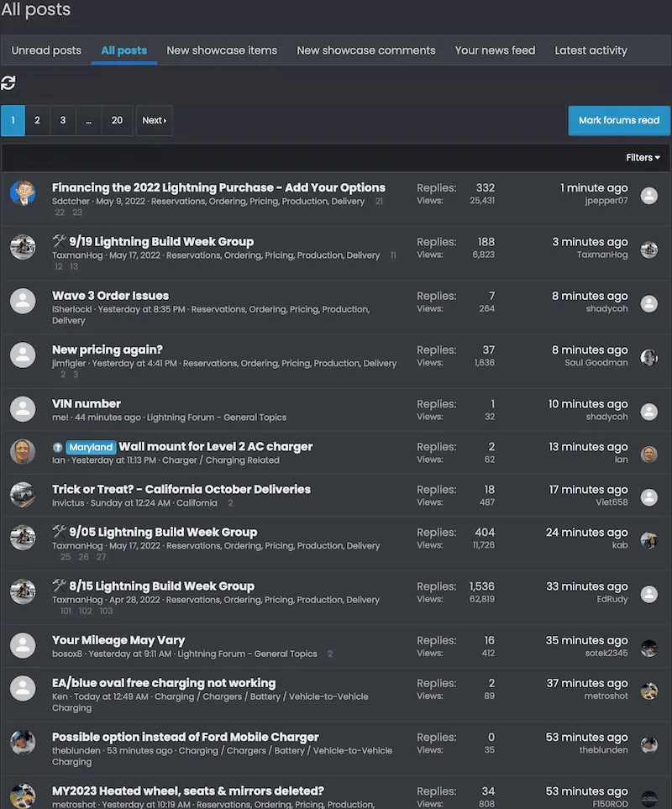Image resolution: width=672 pixels, height=809 pixels.
Task: Click kab's avatar icon
Action: pyautogui.click(x=648, y=541)
